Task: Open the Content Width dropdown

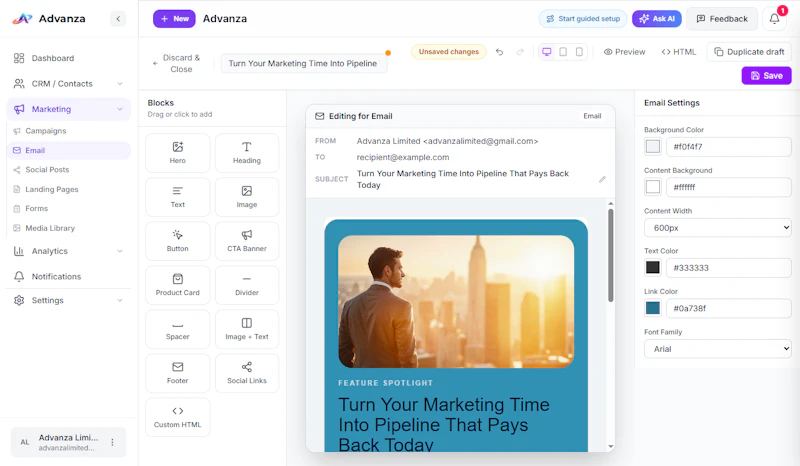Action: coord(717,228)
